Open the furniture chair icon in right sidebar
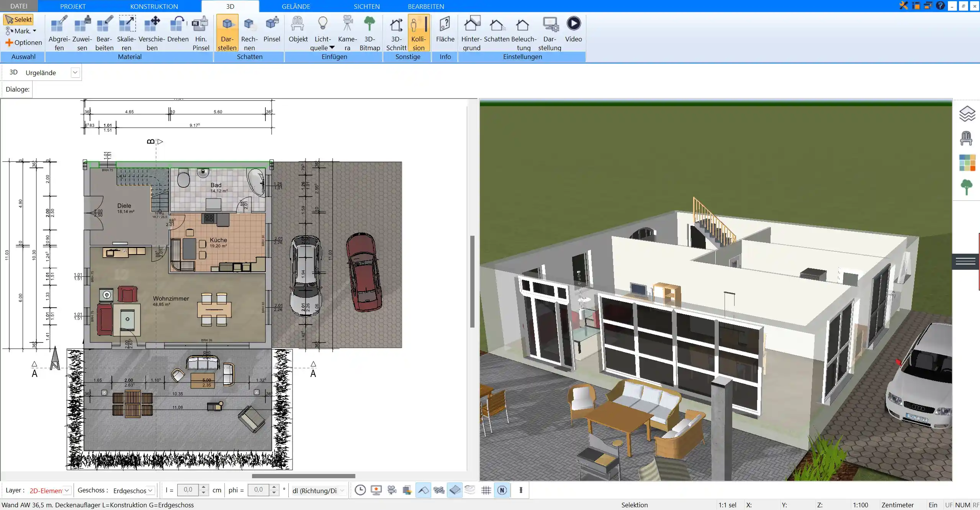 (x=966, y=138)
